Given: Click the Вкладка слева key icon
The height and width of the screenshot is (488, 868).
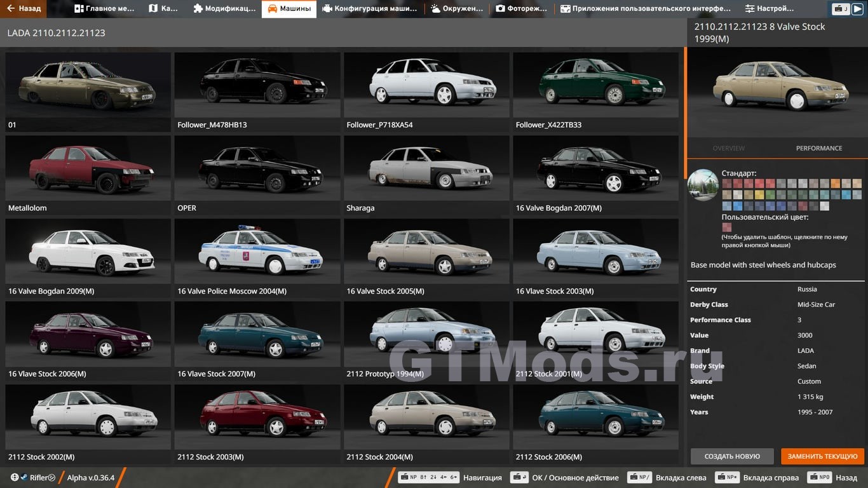Looking at the screenshot, I should [x=639, y=478].
